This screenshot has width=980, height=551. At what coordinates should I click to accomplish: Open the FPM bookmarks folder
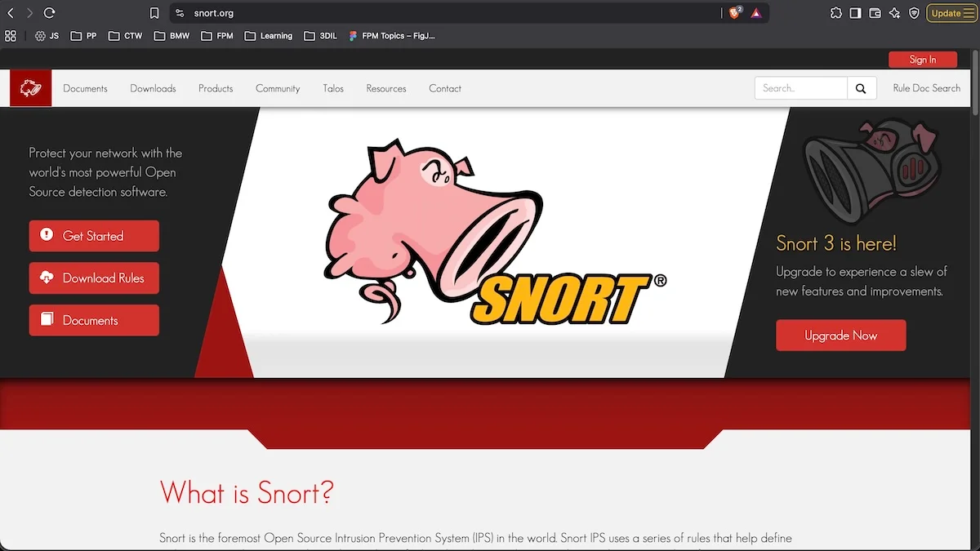tap(217, 36)
